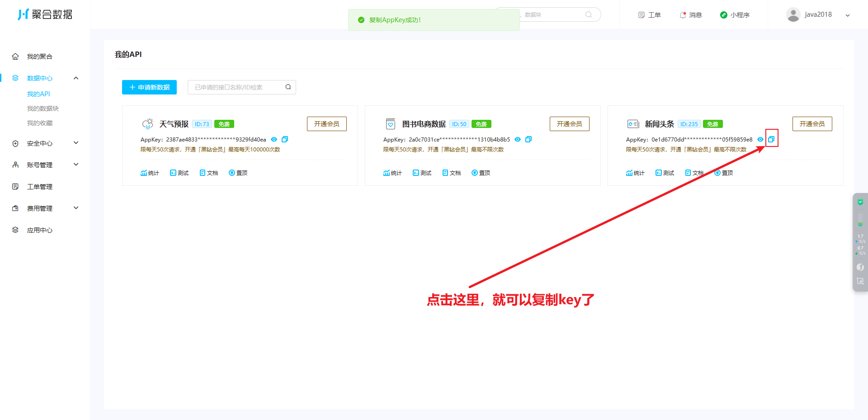868x420 pixels.
Task: Open 应用中心 in sidebar
Action: [39, 230]
